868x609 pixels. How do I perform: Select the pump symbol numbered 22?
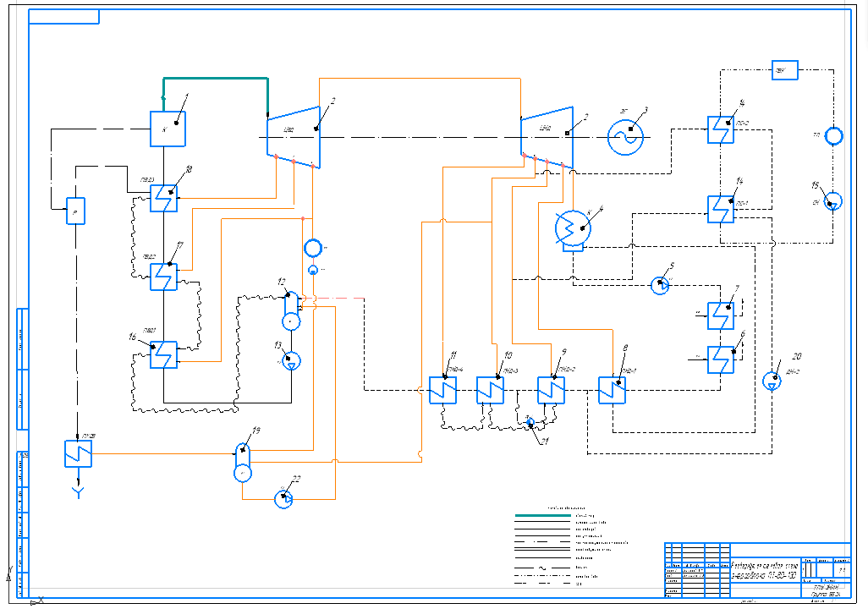click(x=284, y=499)
